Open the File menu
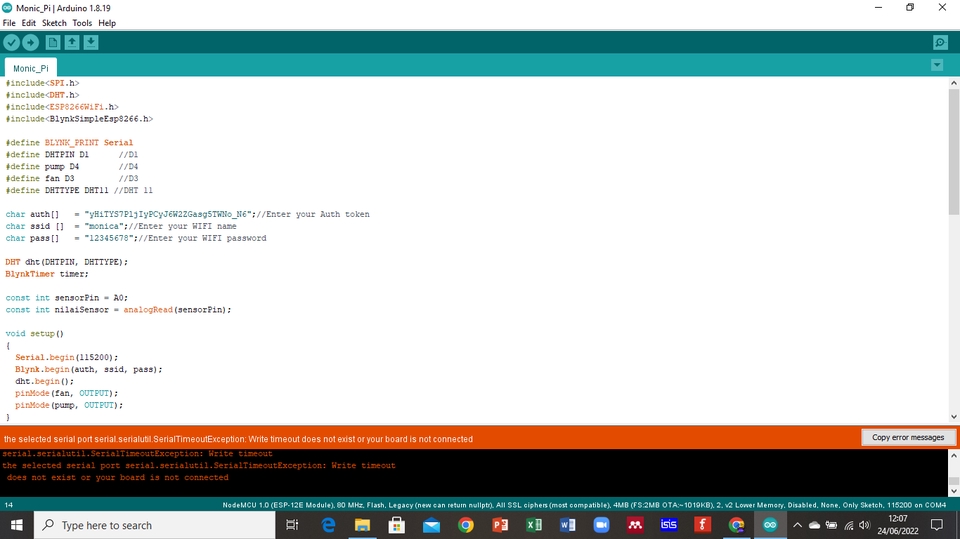 [10, 23]
